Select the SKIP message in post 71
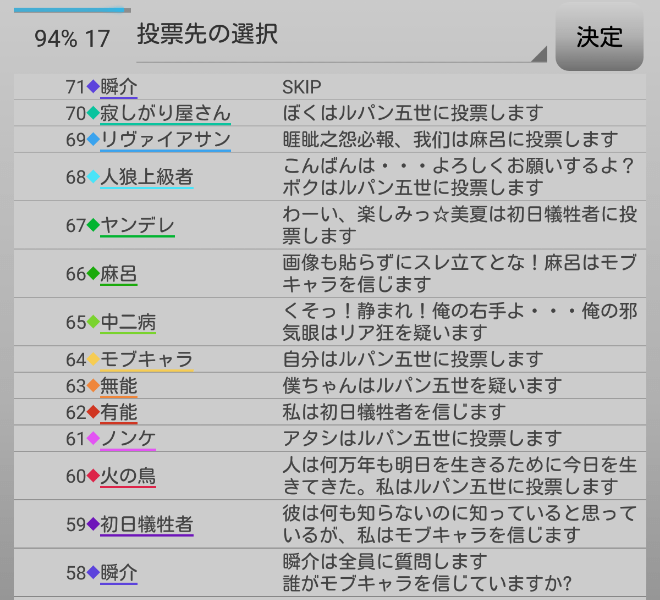The image size is (660, 600). (302, 87)
